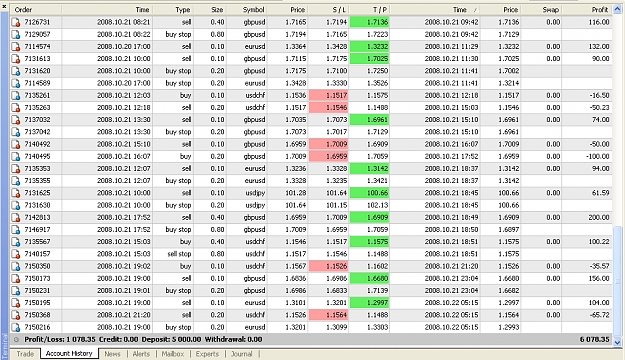Image resolution: width=625 pixels, height=360 pixels.
Task: Click the order icon for order 7114574
Action: (16, 47)
